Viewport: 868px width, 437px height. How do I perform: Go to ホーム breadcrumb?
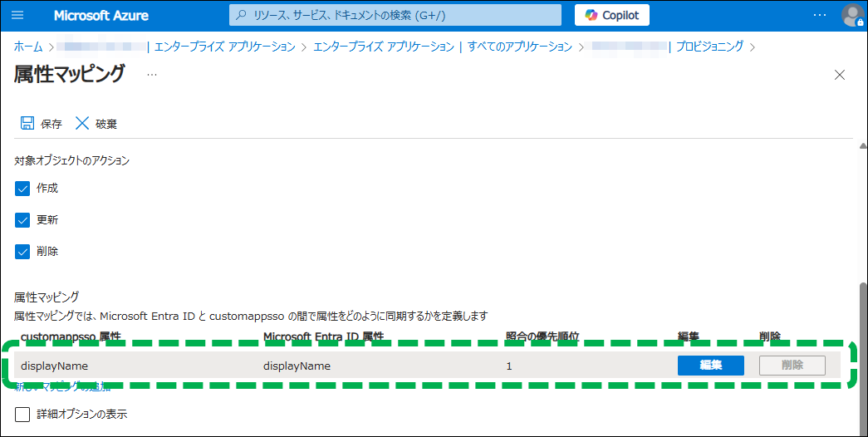(x=27, y=47)
